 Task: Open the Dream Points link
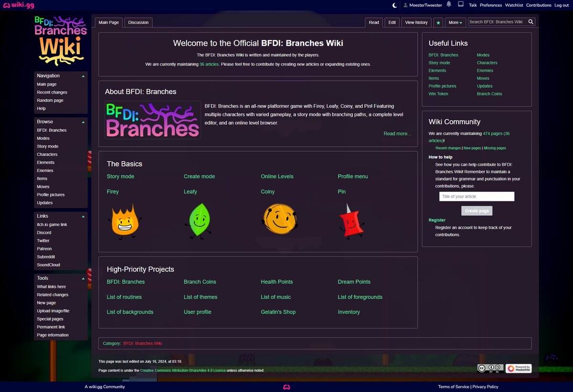354,282
